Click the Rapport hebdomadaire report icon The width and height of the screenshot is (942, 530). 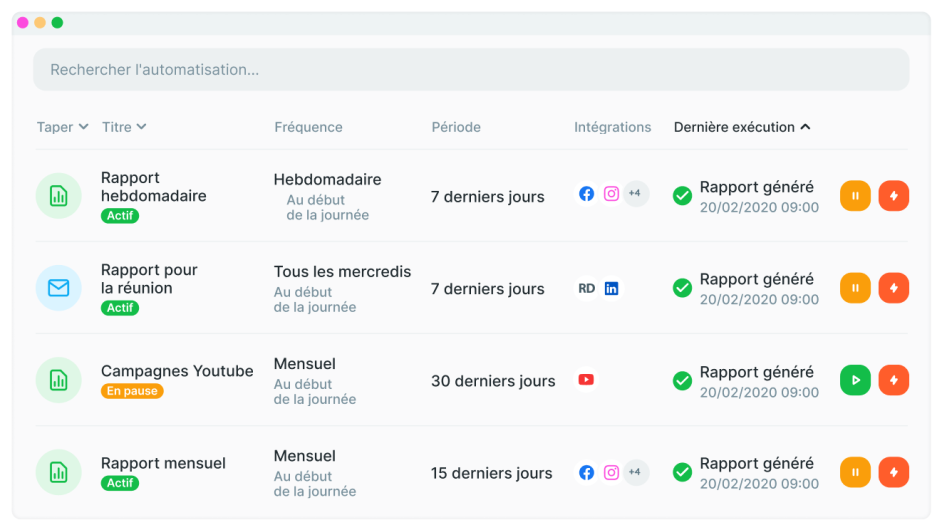point(58,196)
